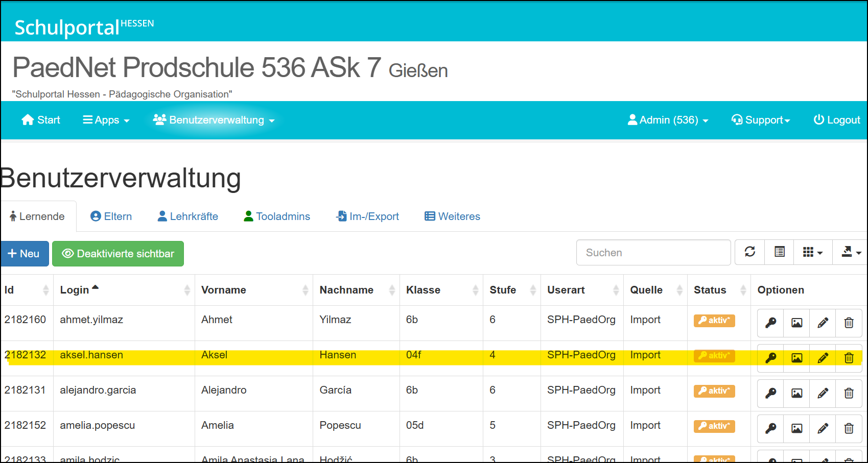Sort table by Klasse column
Screen dimensions: 868x463
coord(441,290)
